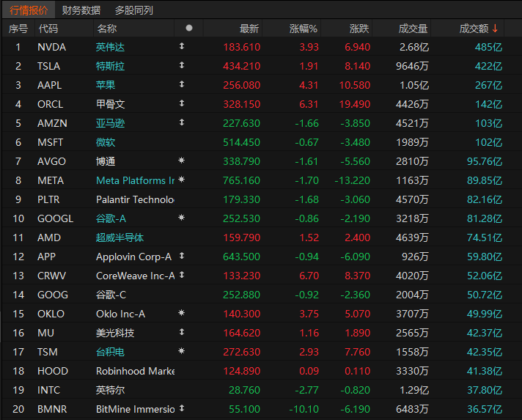Open stock name 英伟达
The image size is (522, 420).
click(110, 47)
